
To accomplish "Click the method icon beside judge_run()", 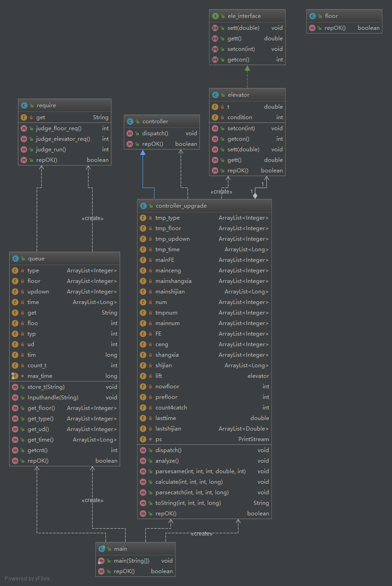I will [x=24, y=149].
